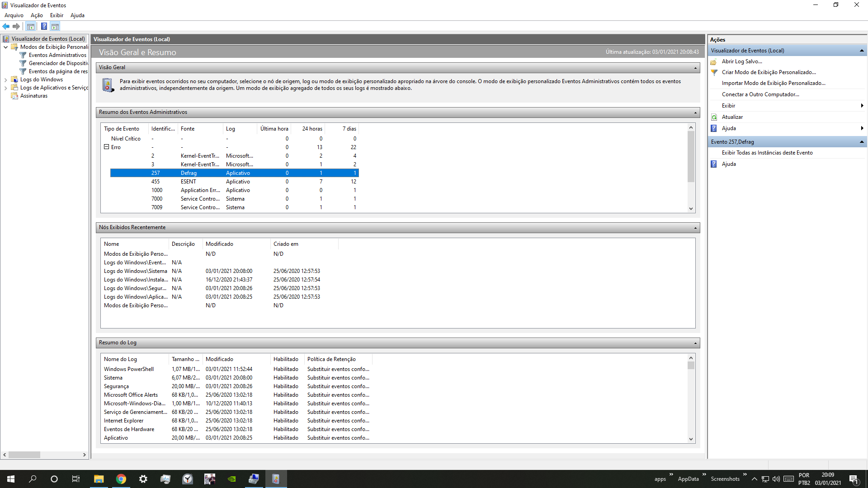Viewport: 868px width, 488px height.
Task: Click right arrow of tree pane horizontal scrollbar
Action: [85, 455]
